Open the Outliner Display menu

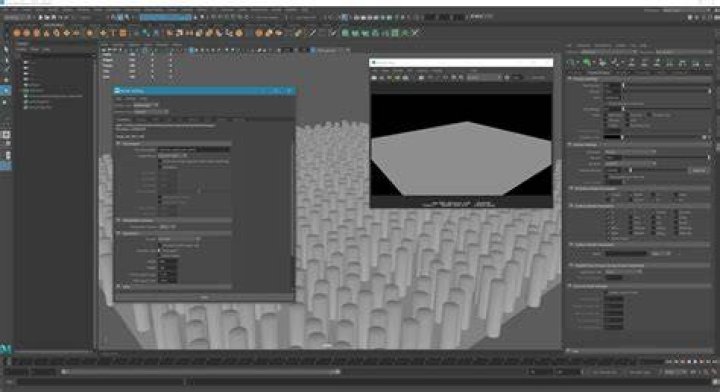click(x=22, y=49)
